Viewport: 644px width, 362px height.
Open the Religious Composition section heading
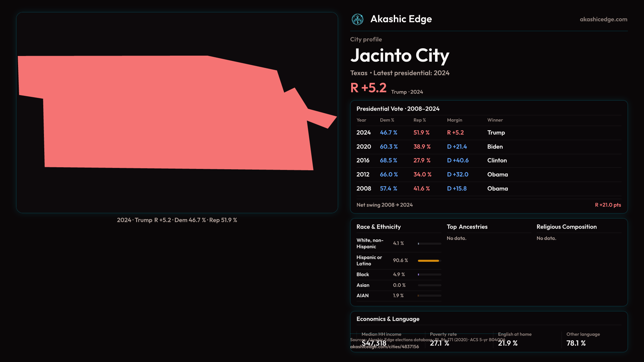click(x=566, y=227)
